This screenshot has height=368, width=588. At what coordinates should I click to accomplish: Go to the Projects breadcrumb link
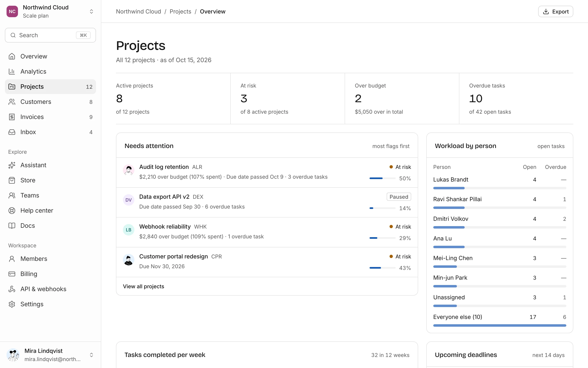tap(180, 11)
